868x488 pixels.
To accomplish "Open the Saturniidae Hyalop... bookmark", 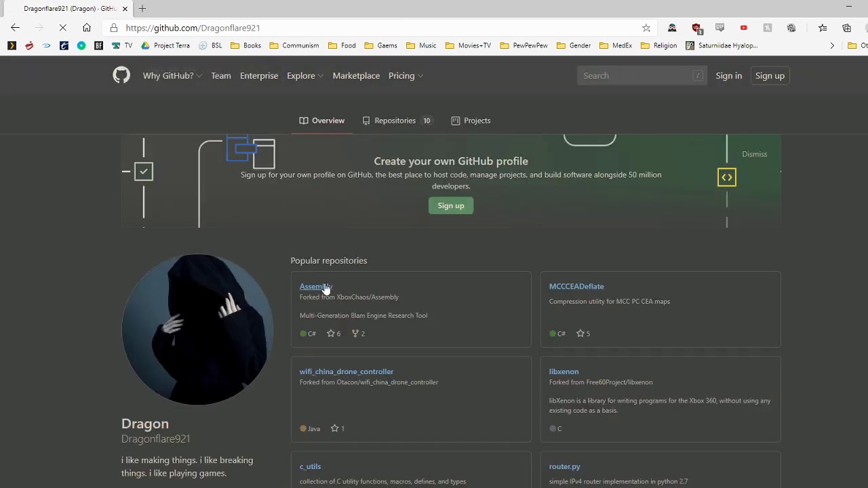I will click(x=722, y=45).
